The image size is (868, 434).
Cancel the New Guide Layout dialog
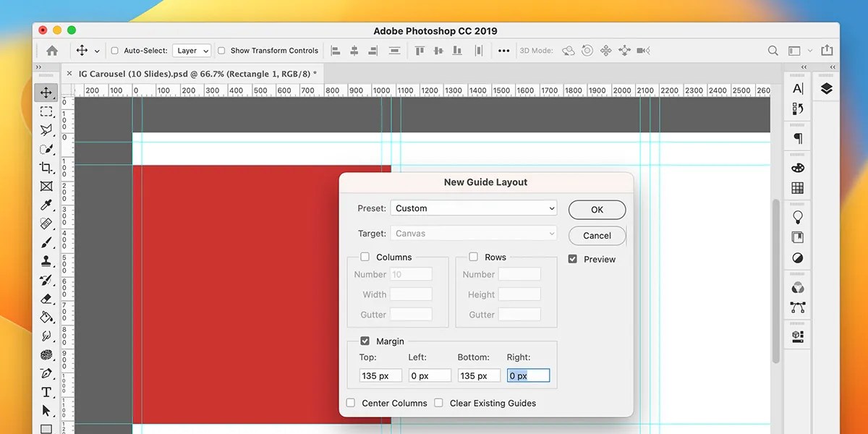pos(596,235)
